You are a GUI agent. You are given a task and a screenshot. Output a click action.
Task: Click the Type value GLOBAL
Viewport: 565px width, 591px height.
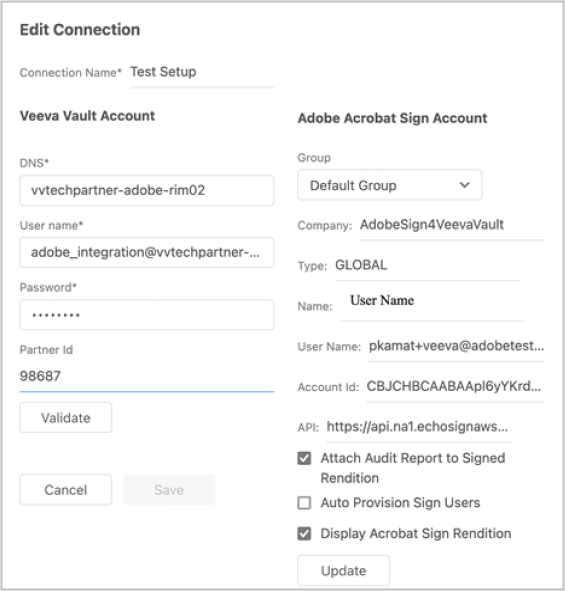[x=361, y=265]
